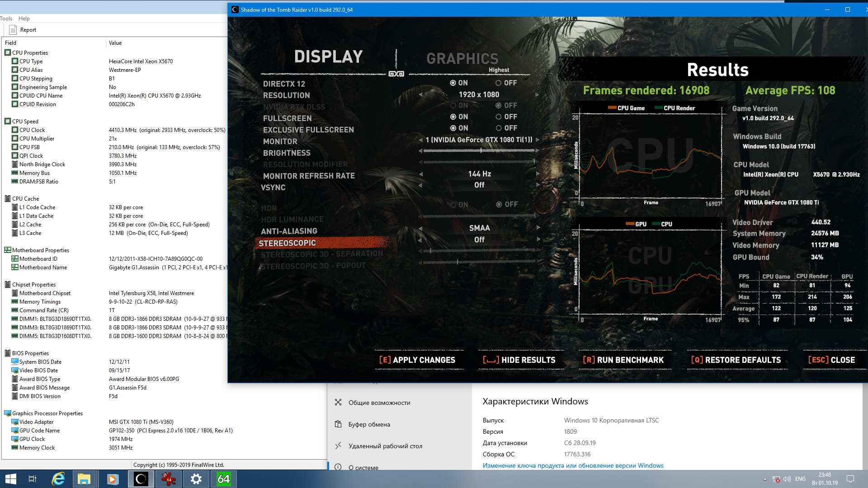Open Shadow of the Tomb Raider taskbar icon
868x488 pixels.
click(x=141, y=479)
